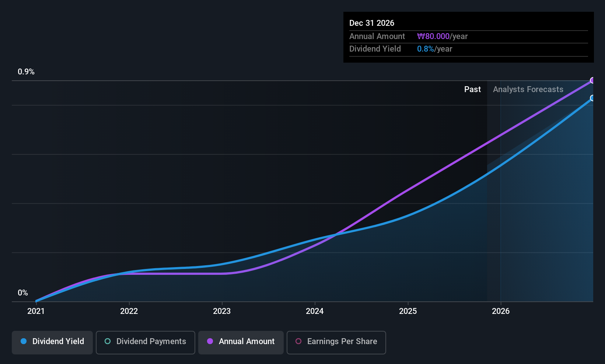Click the Annual Amount row label in tooltip
The width and height of the screenshot is (605, 364).
377,36
